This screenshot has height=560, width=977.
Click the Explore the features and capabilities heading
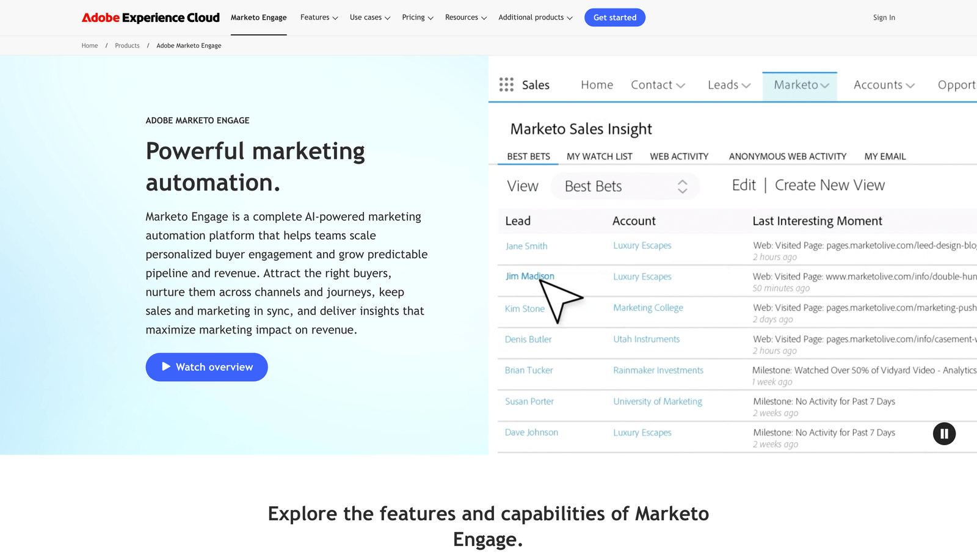click(488, 526)
